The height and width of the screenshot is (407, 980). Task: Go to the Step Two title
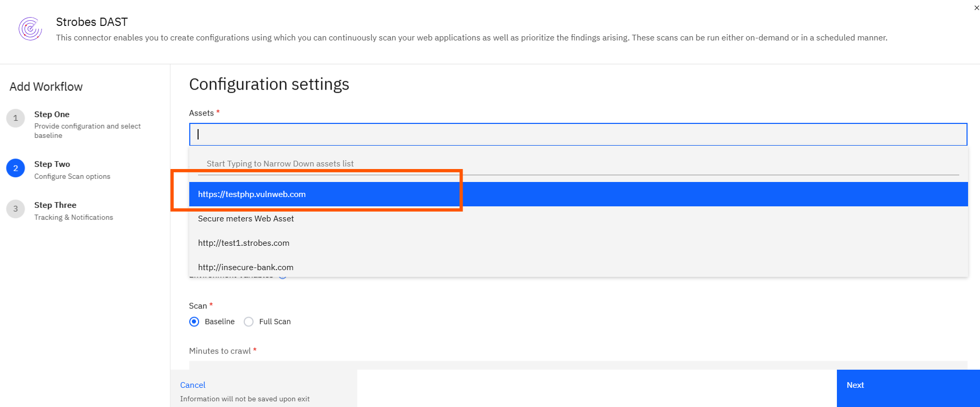[x=52, y=164]
